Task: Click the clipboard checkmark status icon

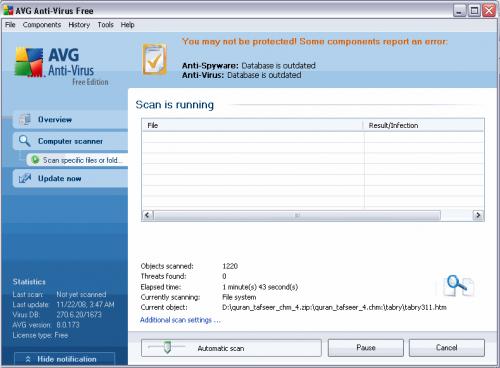Action: [x=155, y=59]
